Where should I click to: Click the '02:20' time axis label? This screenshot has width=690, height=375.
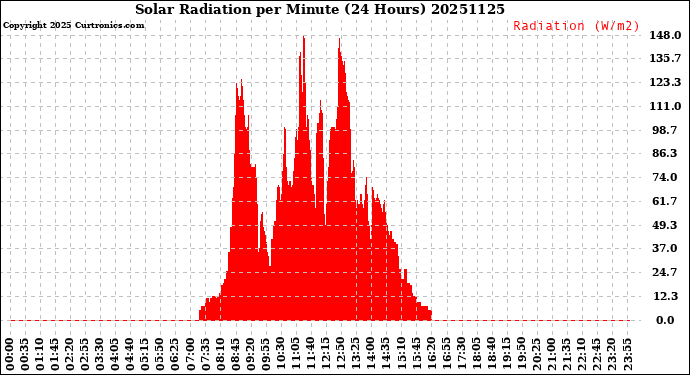70,355
